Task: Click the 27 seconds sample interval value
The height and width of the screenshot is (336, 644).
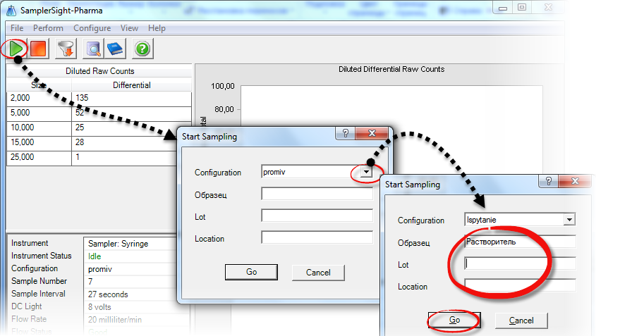Action: pos(108,294)
